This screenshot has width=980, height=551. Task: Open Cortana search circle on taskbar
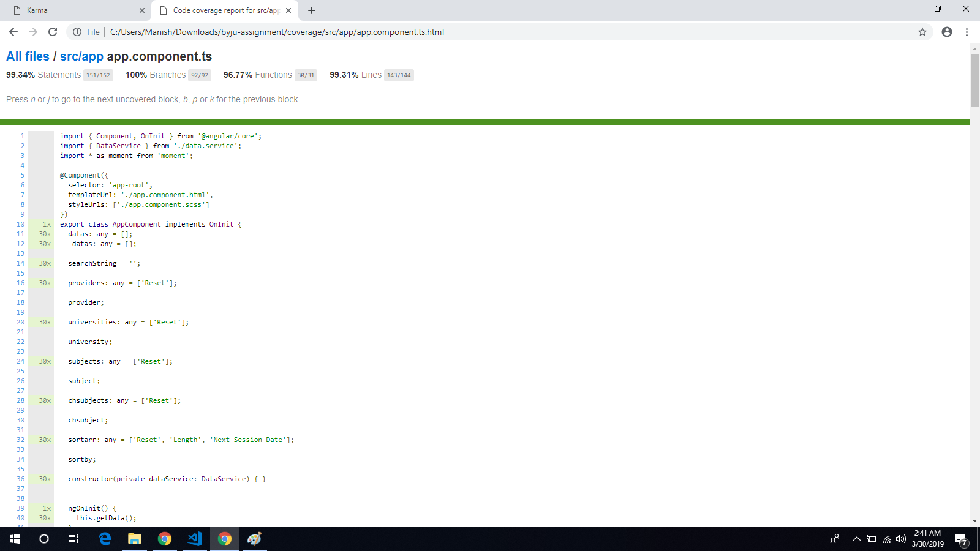[44, 539]
